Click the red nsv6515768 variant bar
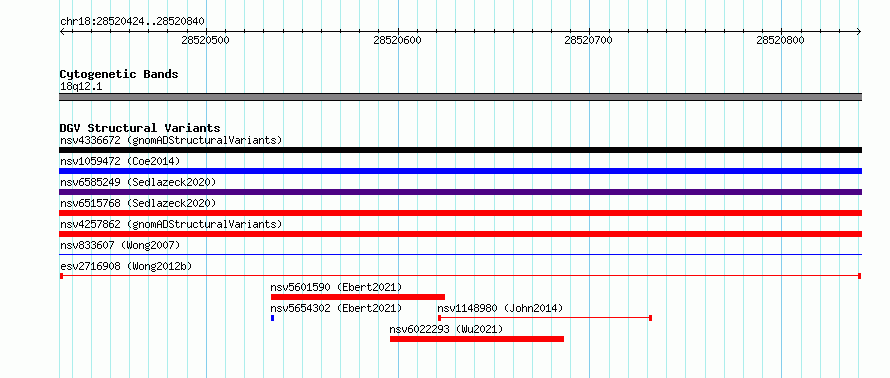890x378 pixels. click(460, 213)
